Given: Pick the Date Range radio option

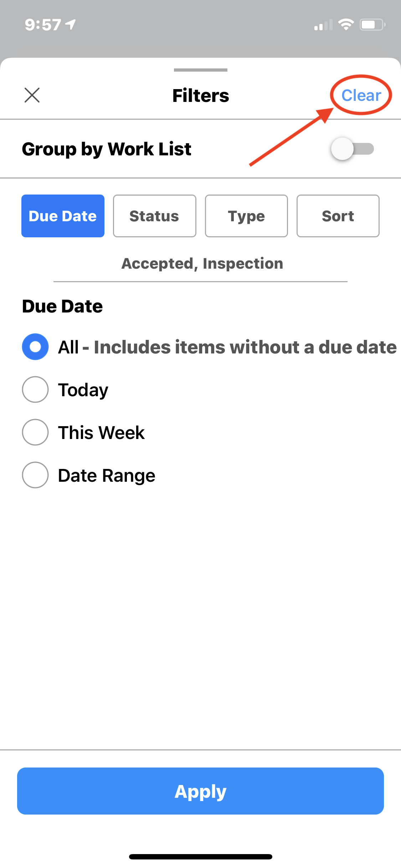Looking at the screenshot, I should click(x=35, y=475).
